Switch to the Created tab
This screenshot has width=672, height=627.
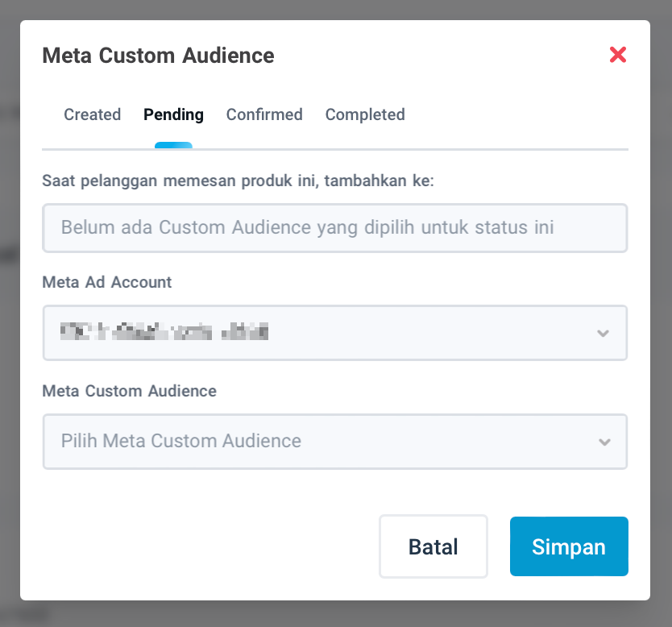pyautogui.click(x=92, y=114)
